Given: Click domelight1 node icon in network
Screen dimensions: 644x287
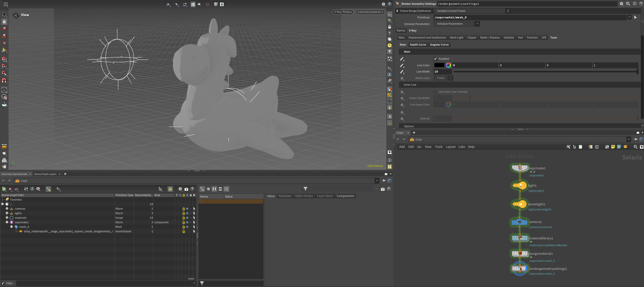Looking at the screenshot, I should [x=520, y=204].
